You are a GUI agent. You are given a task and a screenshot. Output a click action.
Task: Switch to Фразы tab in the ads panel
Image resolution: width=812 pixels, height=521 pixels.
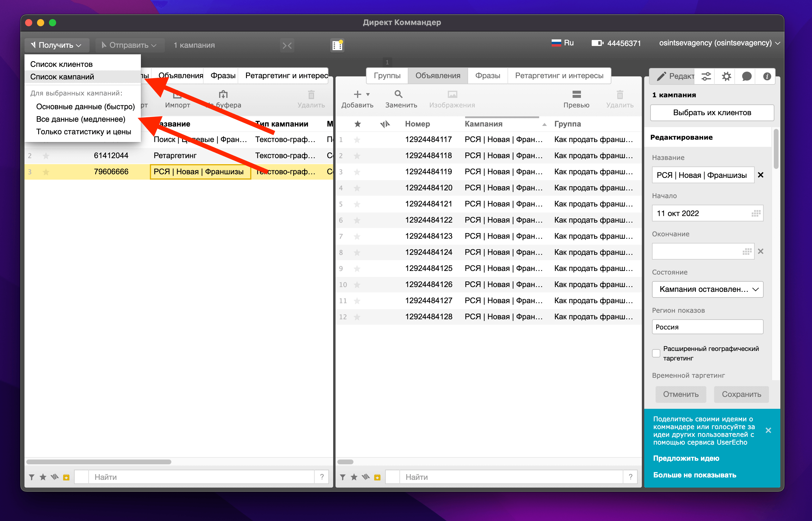(x=487, y=75)
